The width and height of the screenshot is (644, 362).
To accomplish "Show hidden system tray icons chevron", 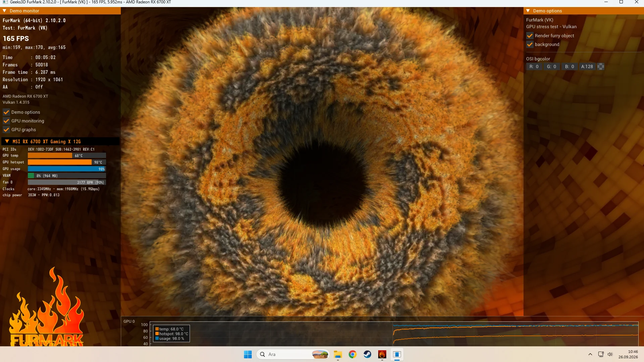I will (x=590, y=354).
